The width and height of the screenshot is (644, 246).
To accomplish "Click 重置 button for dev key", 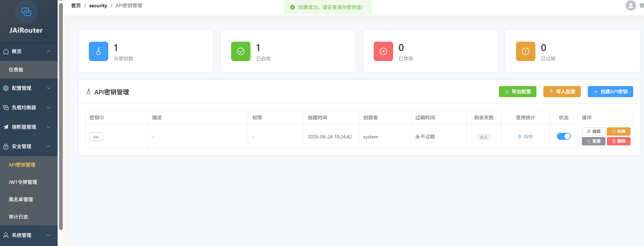I will point(594,141).
